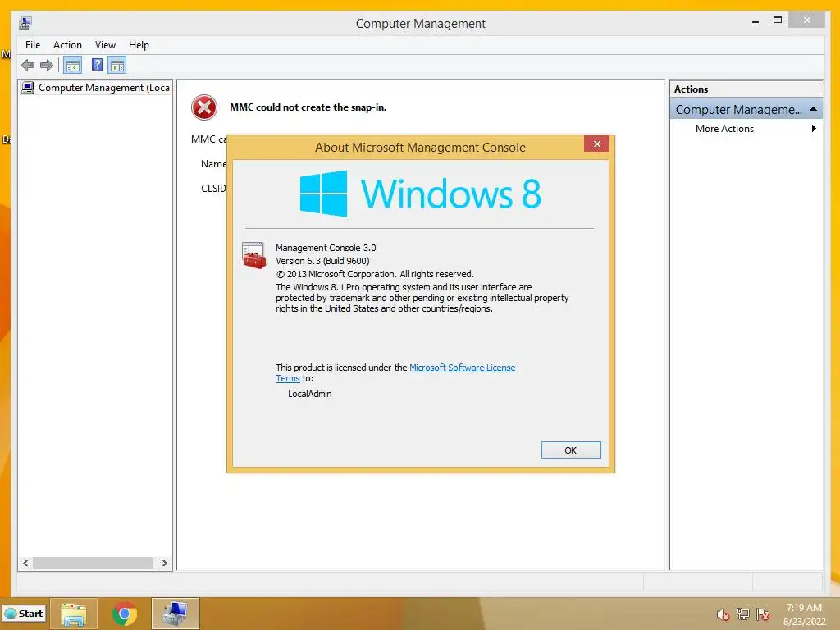840x630 pixels.
Task: Click the blue Help toolbar icon
Action: [x=97, y=66]
